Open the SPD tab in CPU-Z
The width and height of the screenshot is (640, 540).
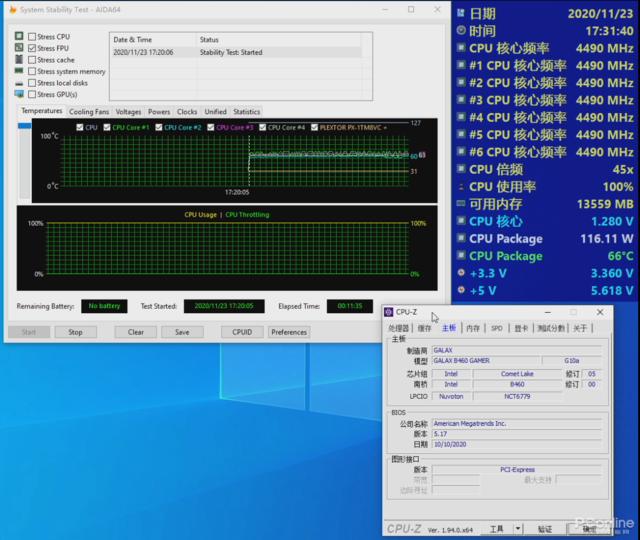pos(497,328)
